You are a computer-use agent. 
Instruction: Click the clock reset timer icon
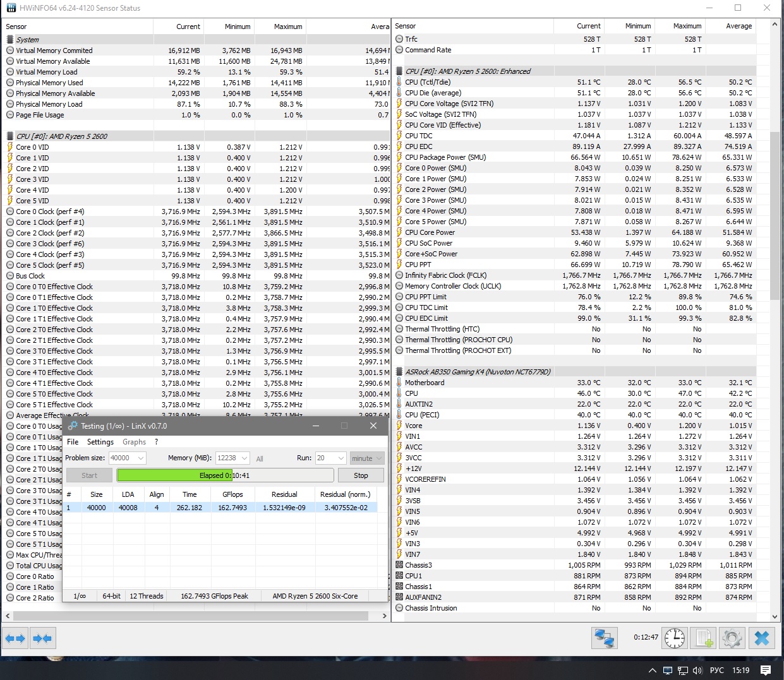point(675,638)
